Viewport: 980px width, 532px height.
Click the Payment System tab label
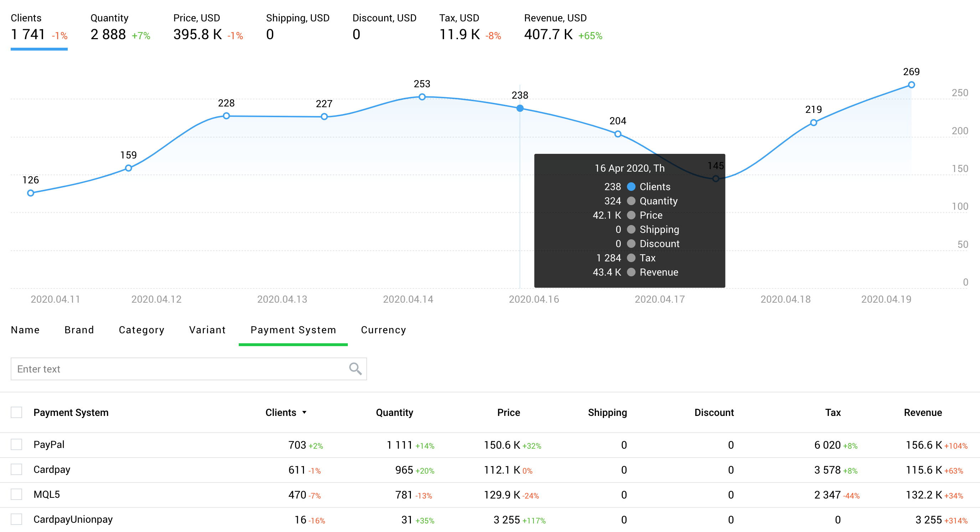point(292,330)
